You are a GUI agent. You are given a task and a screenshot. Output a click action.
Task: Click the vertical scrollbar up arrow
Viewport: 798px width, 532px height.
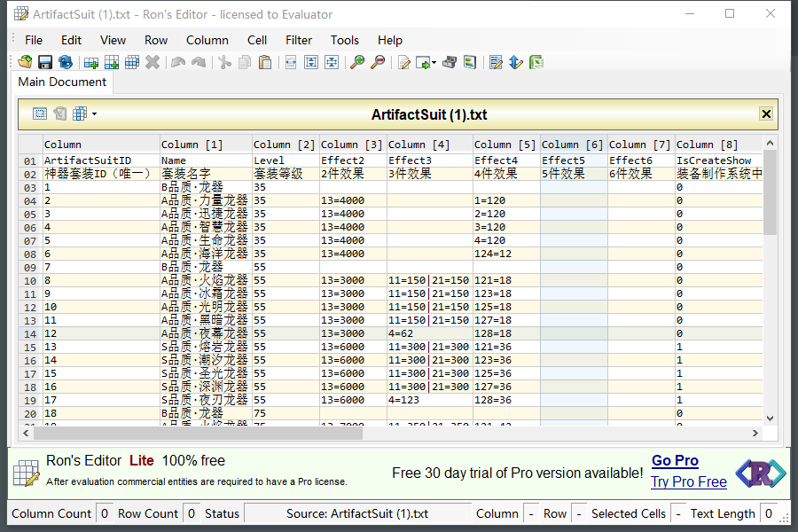(x=770, y=143)
